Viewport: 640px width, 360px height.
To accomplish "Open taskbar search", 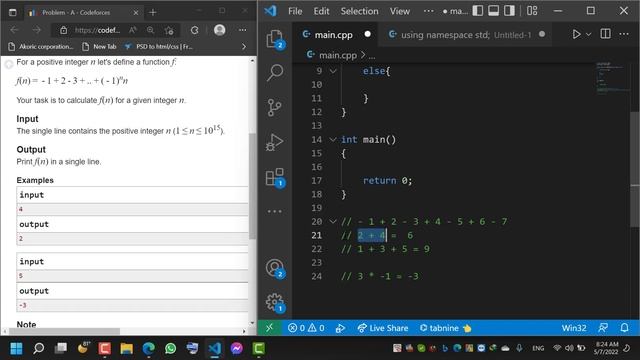I will 38,349.
